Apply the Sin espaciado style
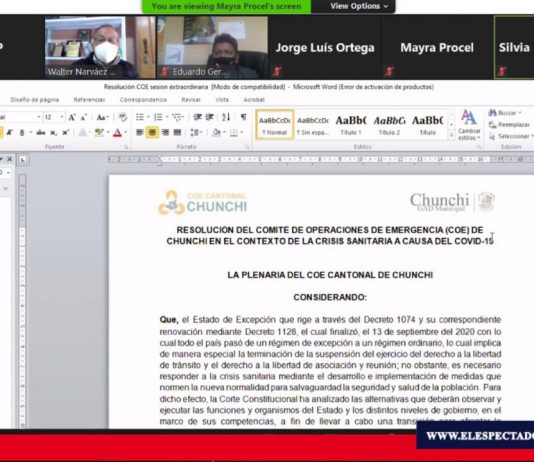This screenshot has height=462, width=534. 313,125
